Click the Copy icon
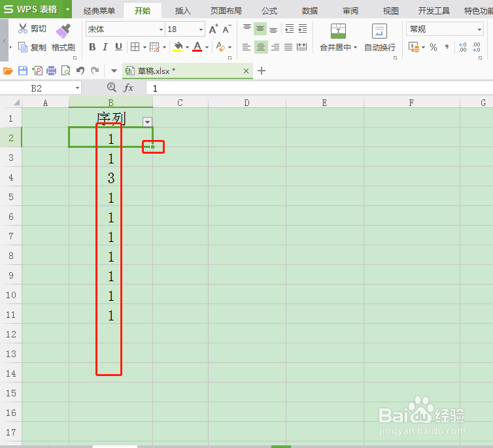Screen dimensions: 493x448 tap(23, 47)
